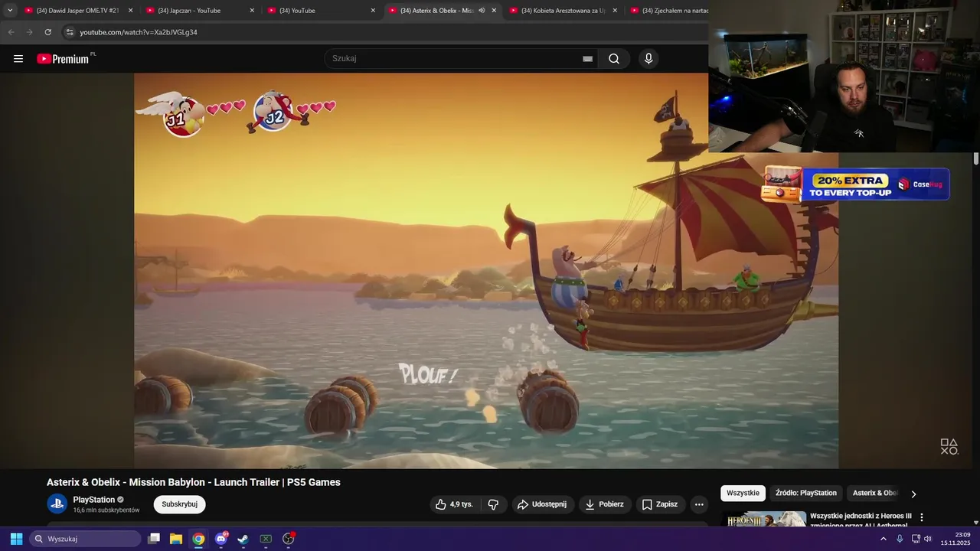980x551 pixels.
Task: Open Heroes III suggested video thumbnail
Action: pos(764,520)
